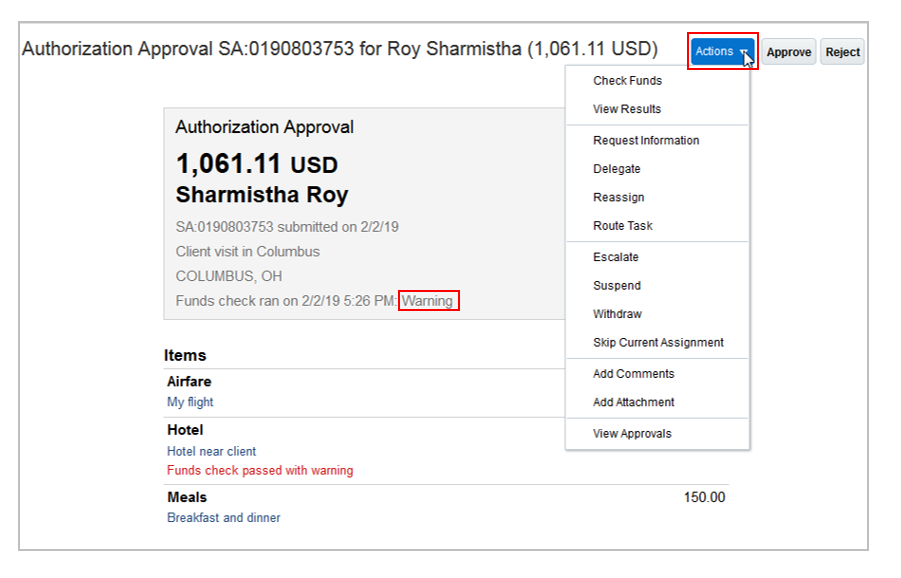Screen dimensions: 901x578
Task: Click the Warning funds check link
Action: [x=428, y=301]
